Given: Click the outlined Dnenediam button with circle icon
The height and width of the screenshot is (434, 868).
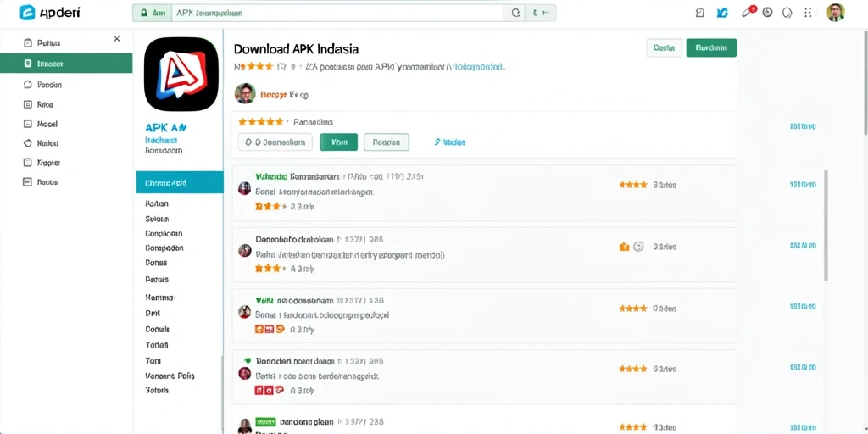Looking at the screenshot, I should pyautogui.click(x=275, y=142).
